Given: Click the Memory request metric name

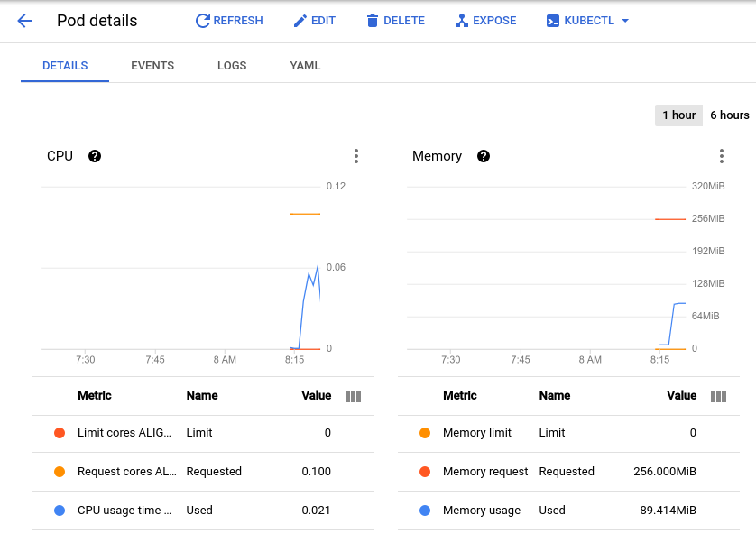Looking at the screenshot, I should click(485, 472).
